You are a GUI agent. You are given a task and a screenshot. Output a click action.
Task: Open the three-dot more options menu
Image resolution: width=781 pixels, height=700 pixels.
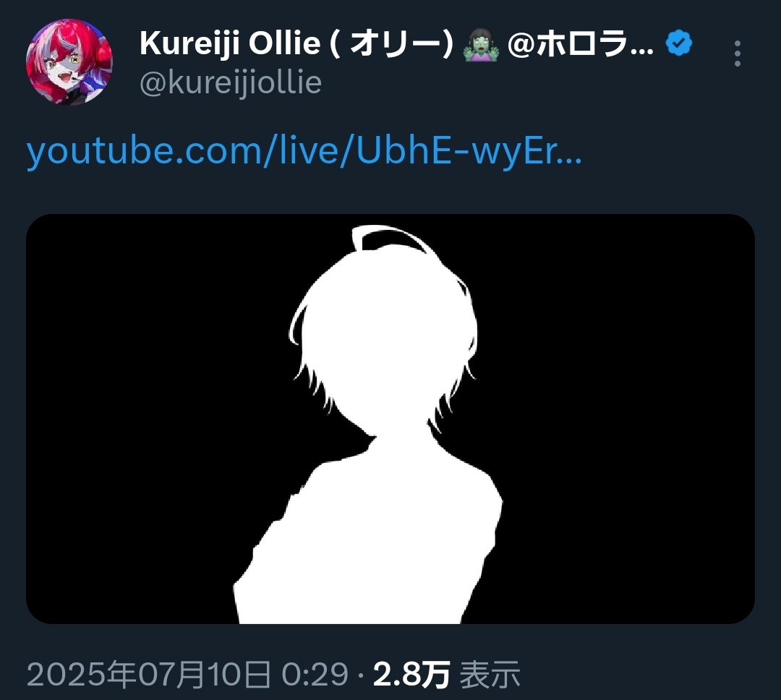(x=738, y=54)
